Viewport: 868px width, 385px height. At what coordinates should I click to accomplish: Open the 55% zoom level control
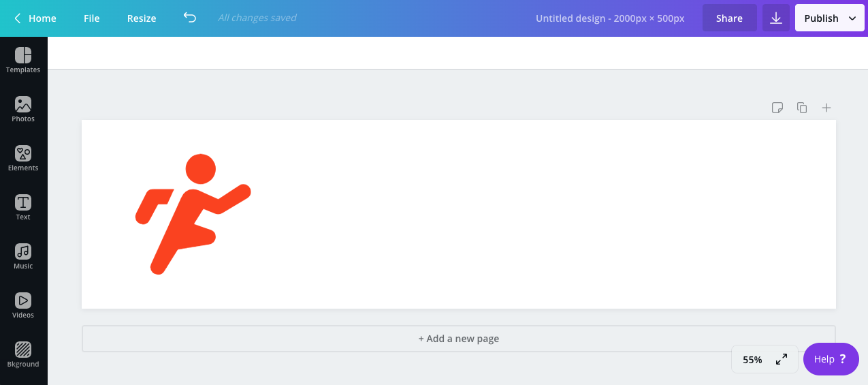752,359
